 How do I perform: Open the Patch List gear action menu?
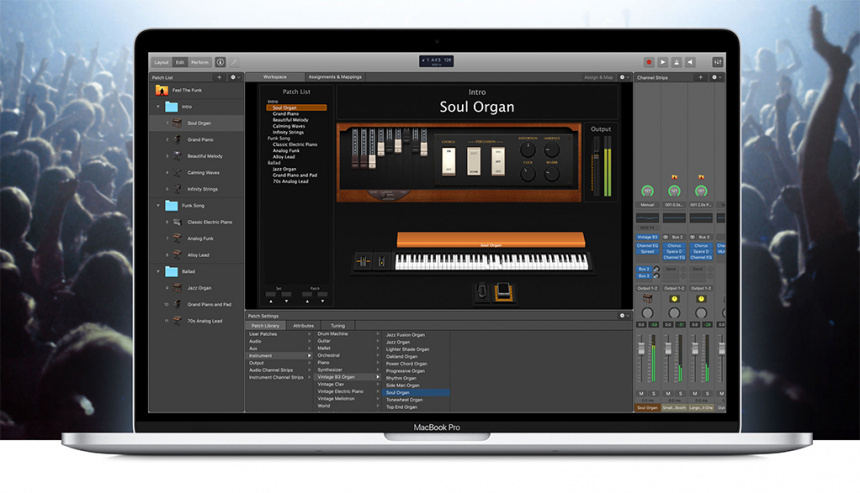pos(234,77)
